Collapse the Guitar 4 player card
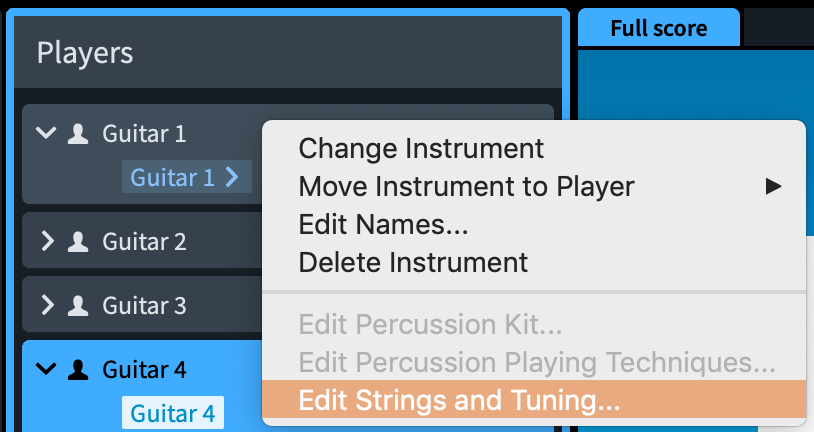The image size is (814, 432). (45, 370)
